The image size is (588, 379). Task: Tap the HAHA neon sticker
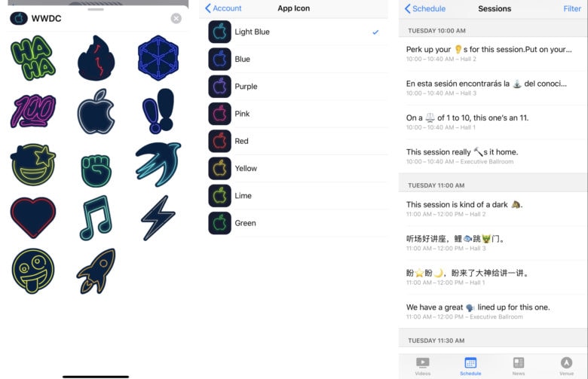(33, 58)
